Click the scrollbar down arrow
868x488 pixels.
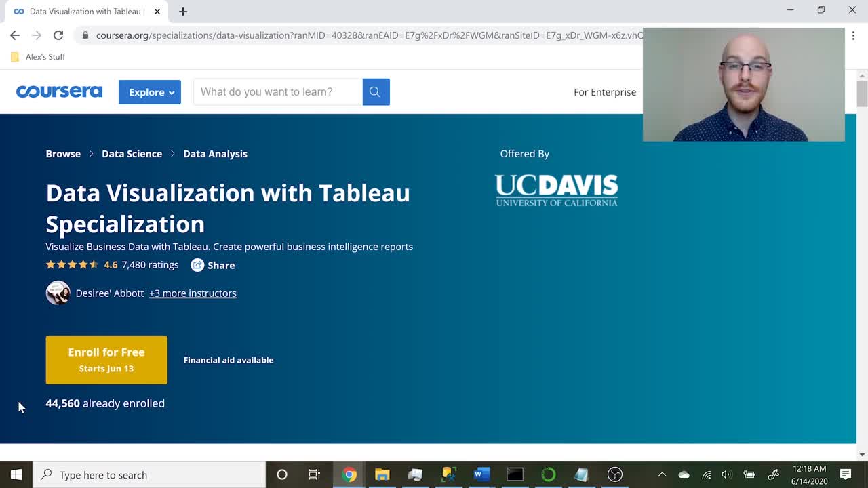pyautogui.click(x=862, y=455)
